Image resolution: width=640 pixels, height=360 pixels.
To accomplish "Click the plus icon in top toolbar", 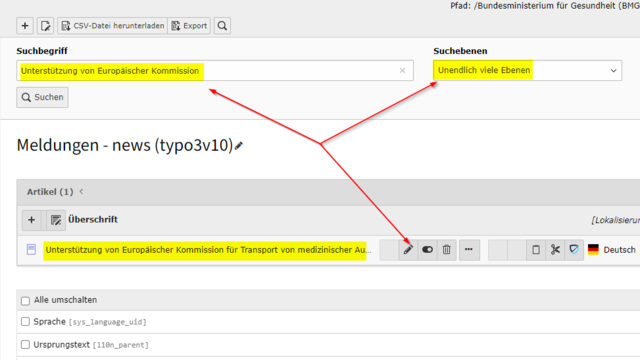I will (25, 26).
